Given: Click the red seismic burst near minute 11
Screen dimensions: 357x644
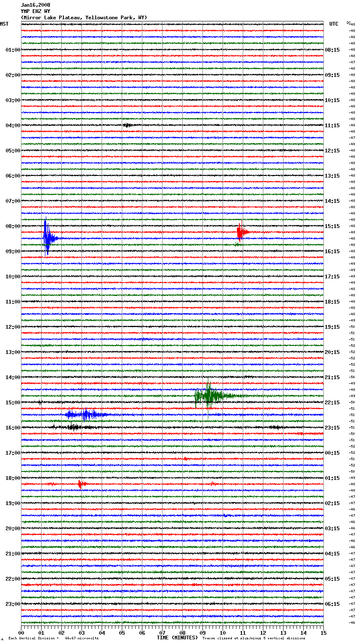Looking at the screenshot, I should 242,232.
